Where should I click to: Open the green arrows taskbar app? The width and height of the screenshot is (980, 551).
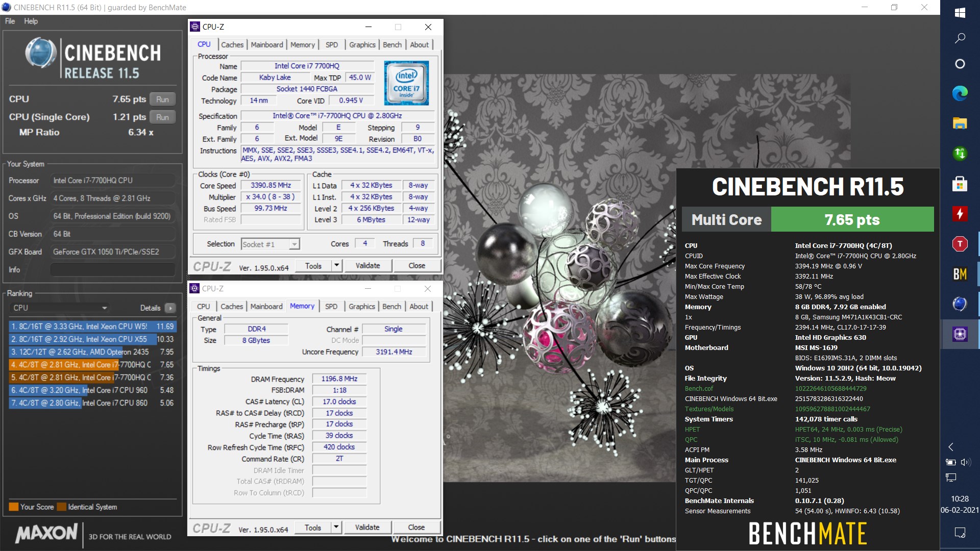[x=960, y=153]
